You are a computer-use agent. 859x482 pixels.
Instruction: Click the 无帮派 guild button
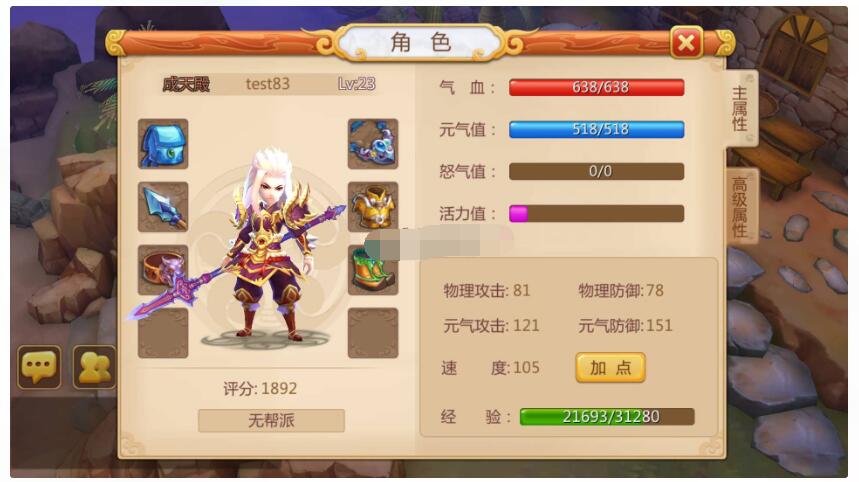271,421
